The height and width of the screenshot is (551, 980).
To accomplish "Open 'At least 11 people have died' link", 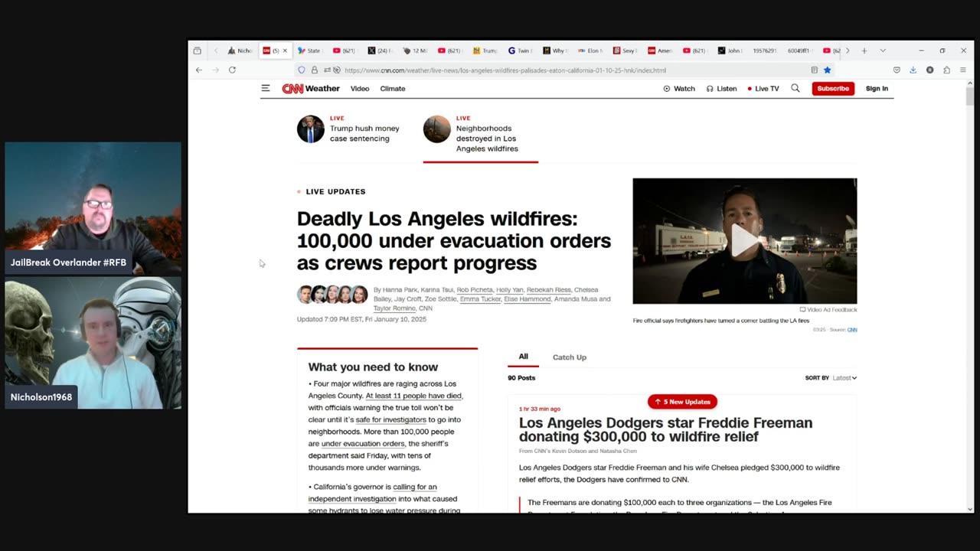I will [x=413, y=396].
